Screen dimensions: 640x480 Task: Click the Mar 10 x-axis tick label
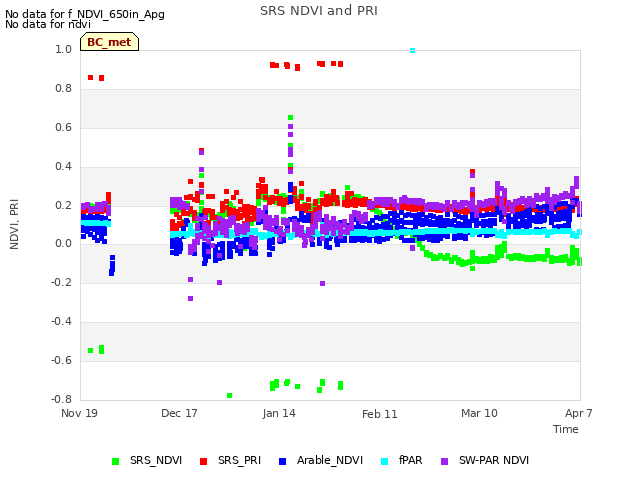coord(479,413)
